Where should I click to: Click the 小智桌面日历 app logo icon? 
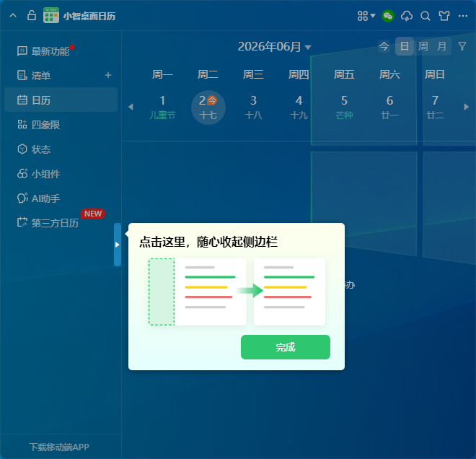51,15
